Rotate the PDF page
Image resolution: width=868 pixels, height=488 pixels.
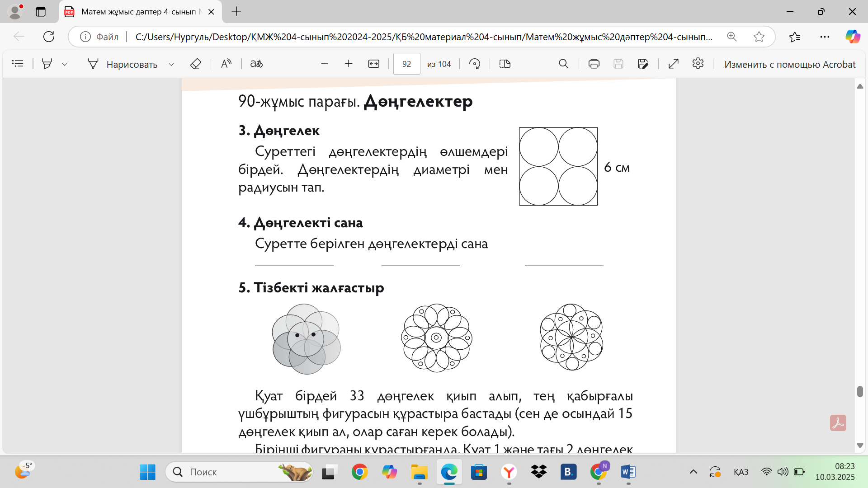coord(474,64)
